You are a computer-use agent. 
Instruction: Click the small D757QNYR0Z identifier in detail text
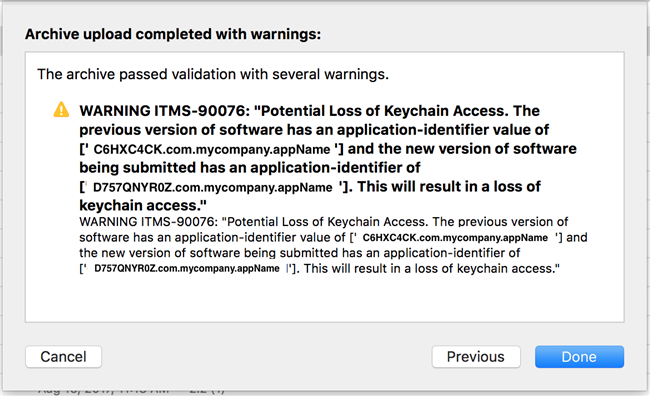coord(187,268)
